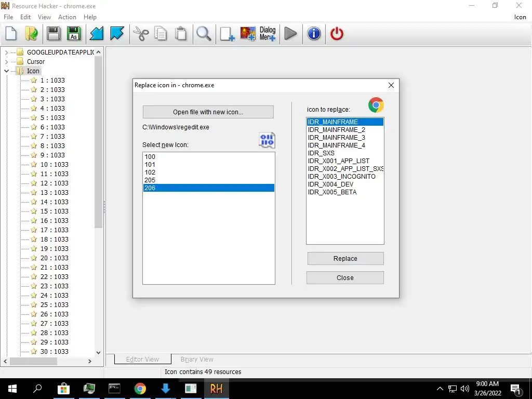Open the Help menu
The image size is (532, 399).
click(90, 17)
